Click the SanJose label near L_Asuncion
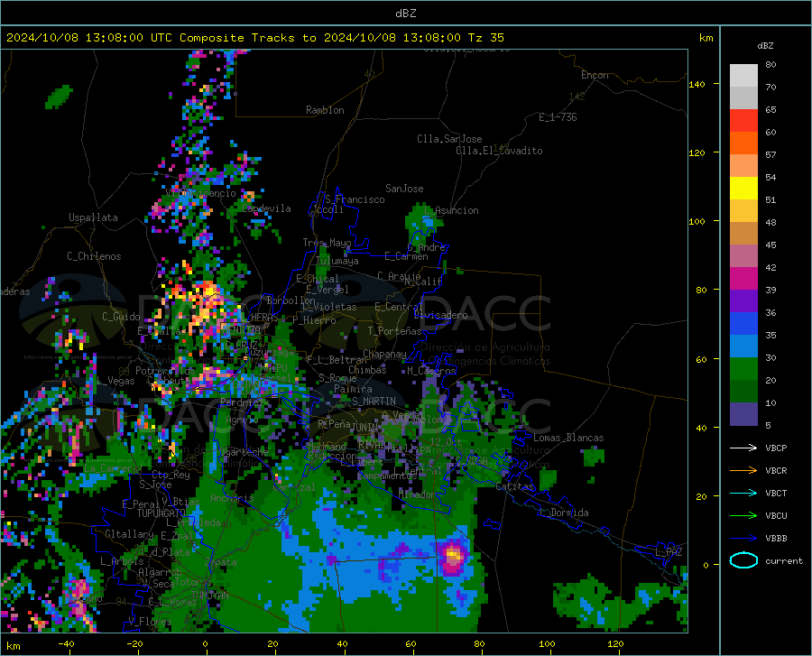The image size is (812, 656). pyautogui.click(x=404, y=189)
